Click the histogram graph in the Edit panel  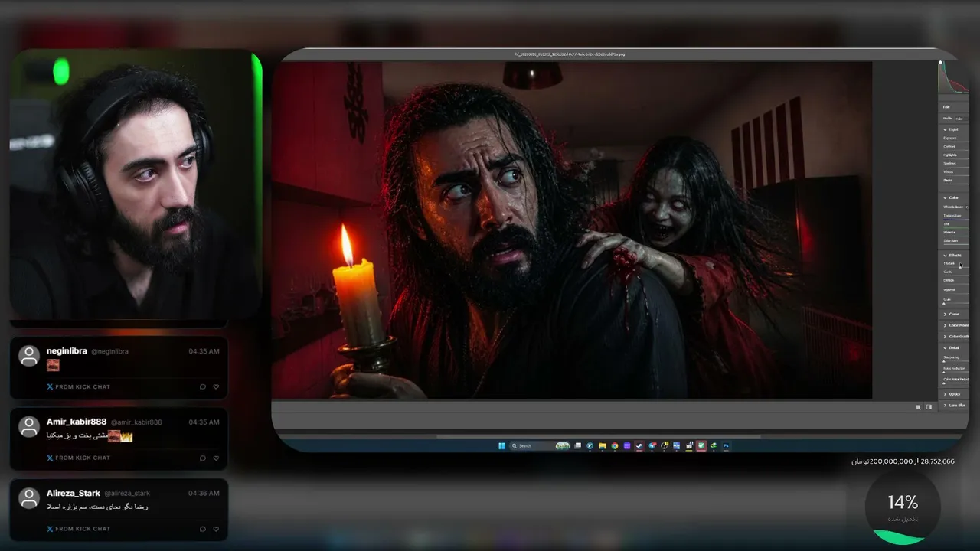click(954, 77)
